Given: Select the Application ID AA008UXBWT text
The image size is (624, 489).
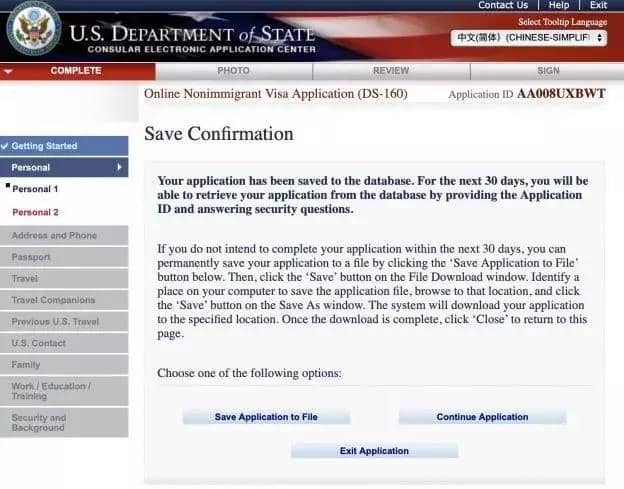Looking at the screenshot, I should 560,94.
